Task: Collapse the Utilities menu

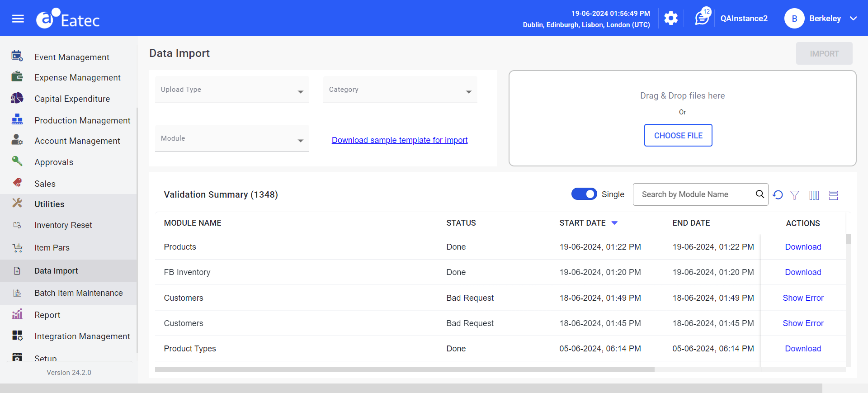Action: pyautogui.click(x=49, y=204)
